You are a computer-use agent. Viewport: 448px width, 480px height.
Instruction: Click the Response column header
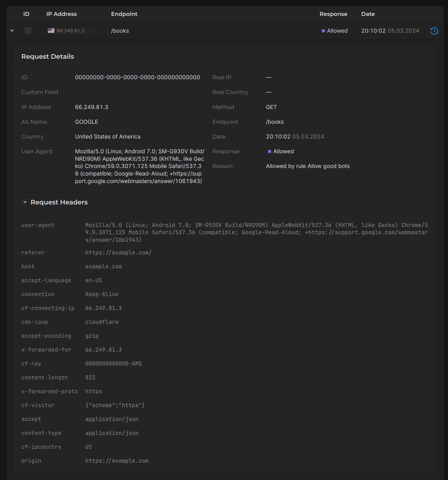click(x=333, y=14)
